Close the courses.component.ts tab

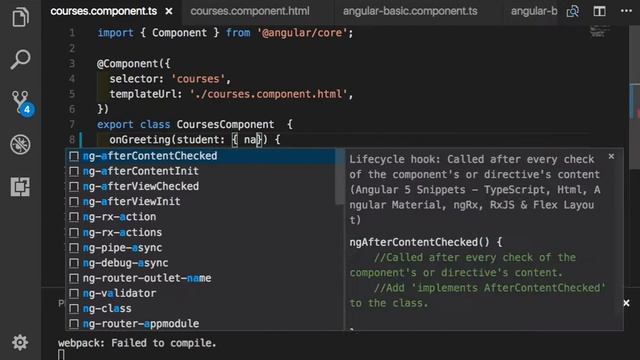point(169,11)
